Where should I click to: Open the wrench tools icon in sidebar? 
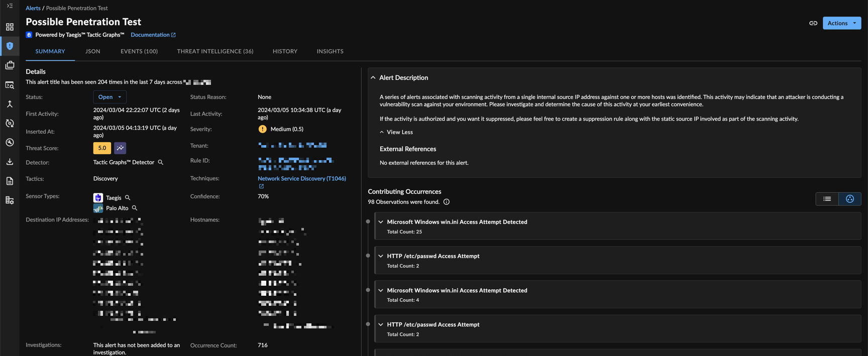pos(10,143)
